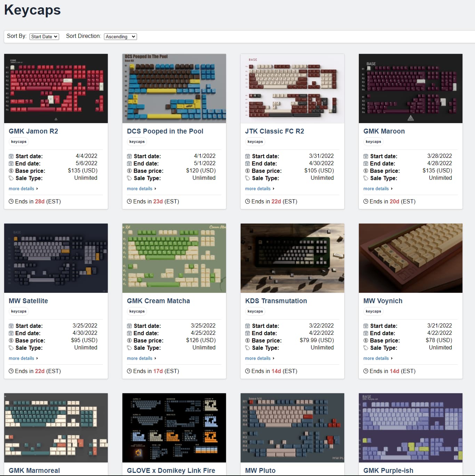
Task: Open MW Pluto product image
Action: click(292, 428)
